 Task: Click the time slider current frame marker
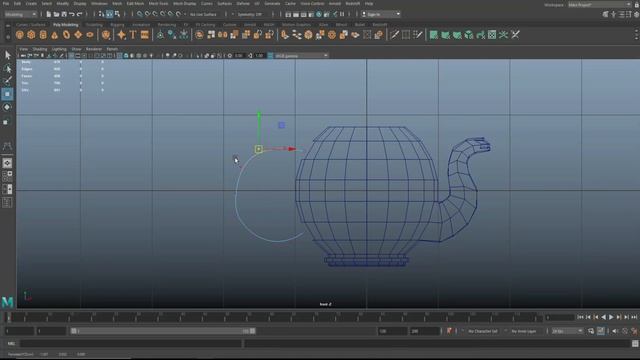pyautogui.click(x=9, y=317)
